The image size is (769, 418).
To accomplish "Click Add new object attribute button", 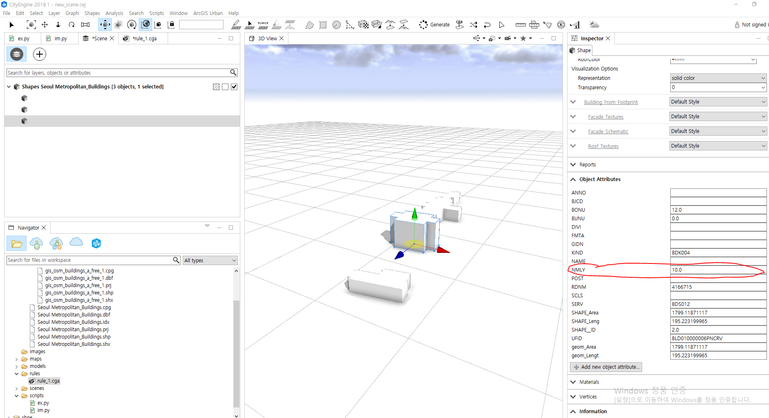I will 607,367.
